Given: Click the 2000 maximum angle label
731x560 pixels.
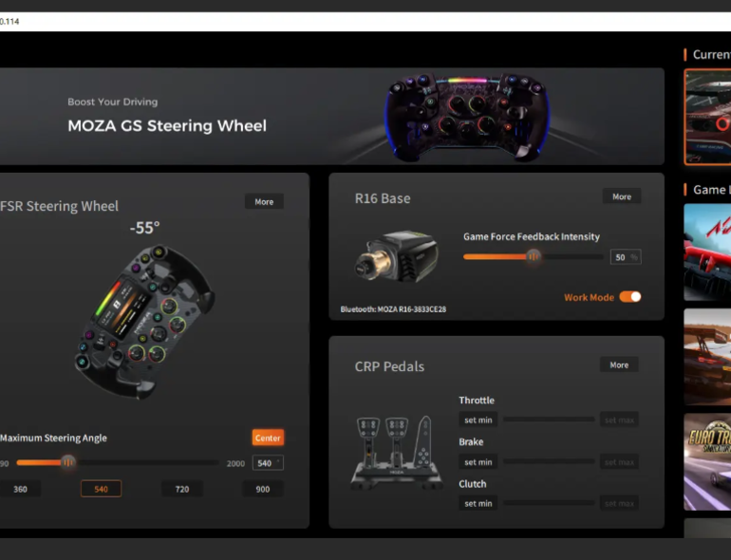Looking at the screenshot, I should [x=235, y=463].
